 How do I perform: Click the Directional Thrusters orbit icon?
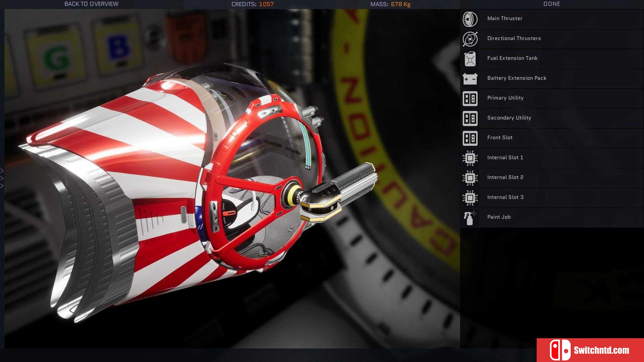[470, 39]
